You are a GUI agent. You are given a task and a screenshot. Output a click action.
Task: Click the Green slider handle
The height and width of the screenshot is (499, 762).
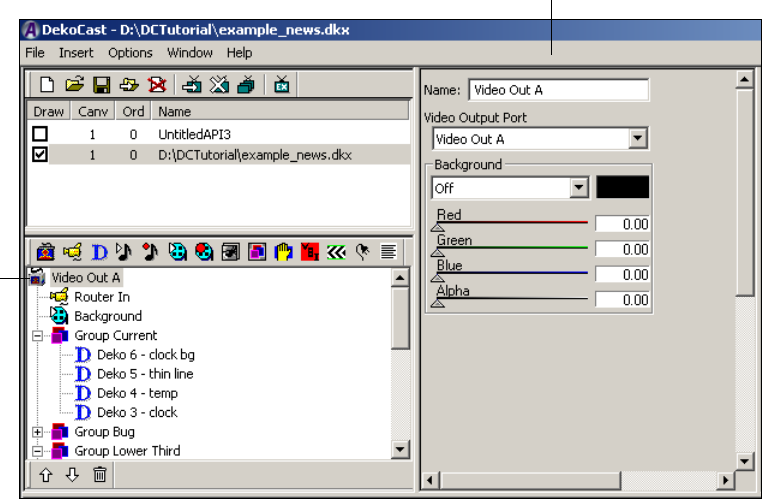point(438,252)
